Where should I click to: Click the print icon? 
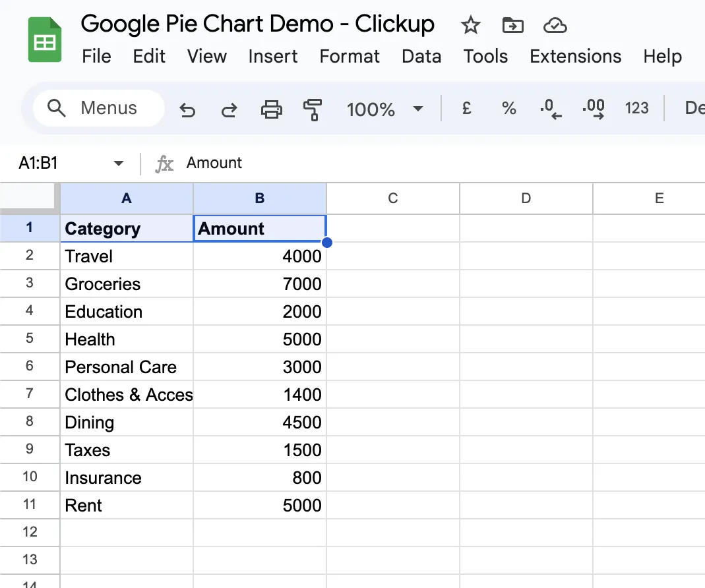[x=272, y=109]
